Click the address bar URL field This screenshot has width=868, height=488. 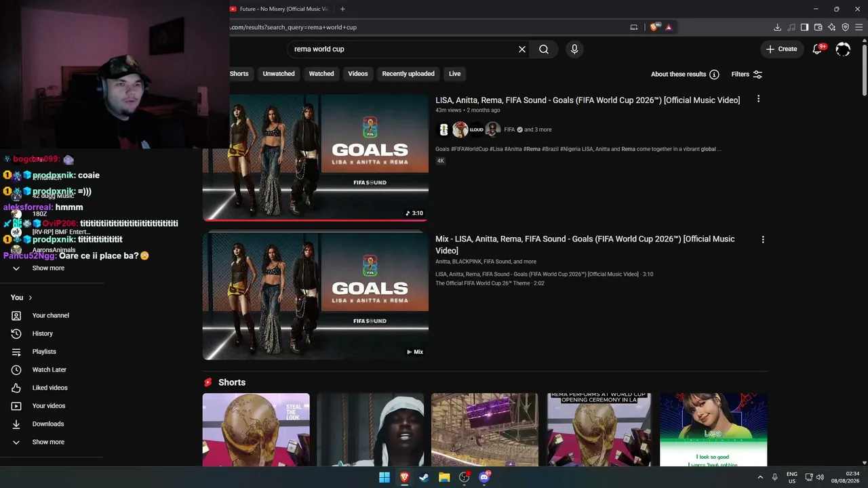pos(427,27)
